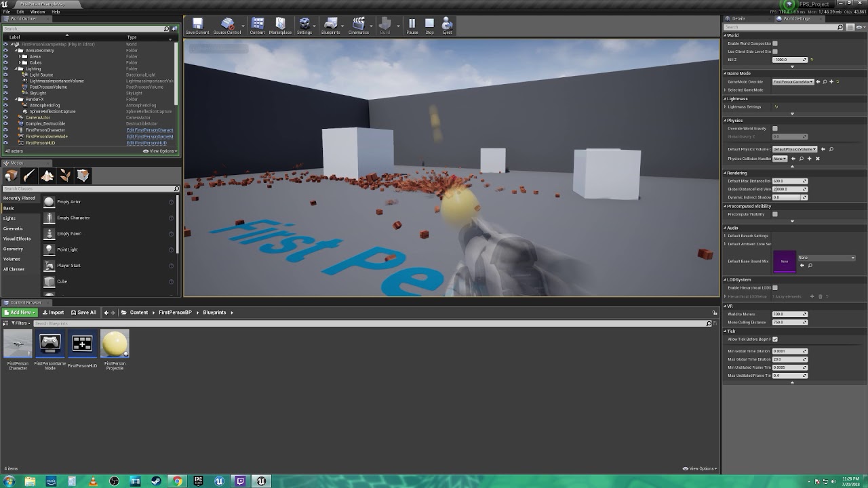Viewport: 868px width, 488px height.
Task: Open Twitch from the Windows taskbar
Action: coord(240,481)
